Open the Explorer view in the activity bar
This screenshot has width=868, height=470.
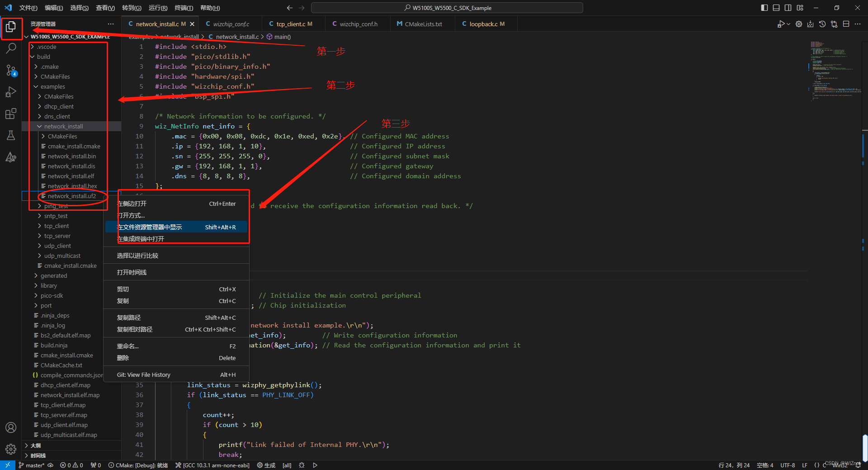click(11, 28)
